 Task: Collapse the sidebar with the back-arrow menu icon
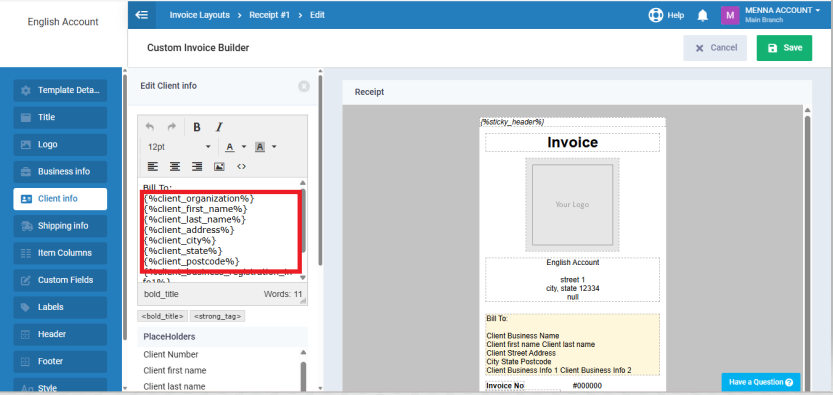point(142,15)
